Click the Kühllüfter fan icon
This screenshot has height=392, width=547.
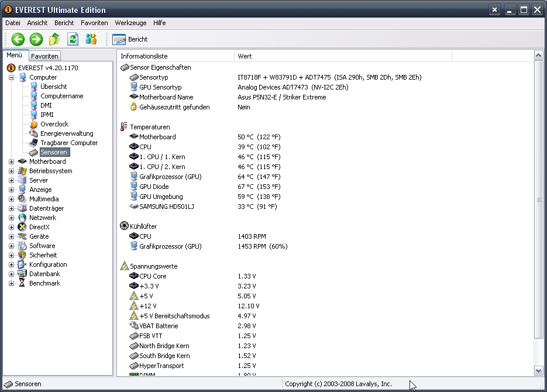tap(124, 226)
